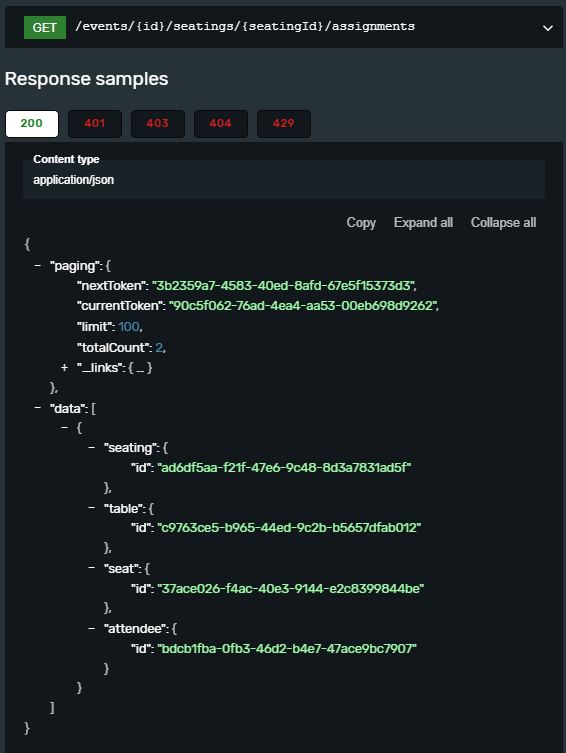The width and height of the screenshot is (566, 753).
Task: Copy the JSON response sample
Action: 361,223
